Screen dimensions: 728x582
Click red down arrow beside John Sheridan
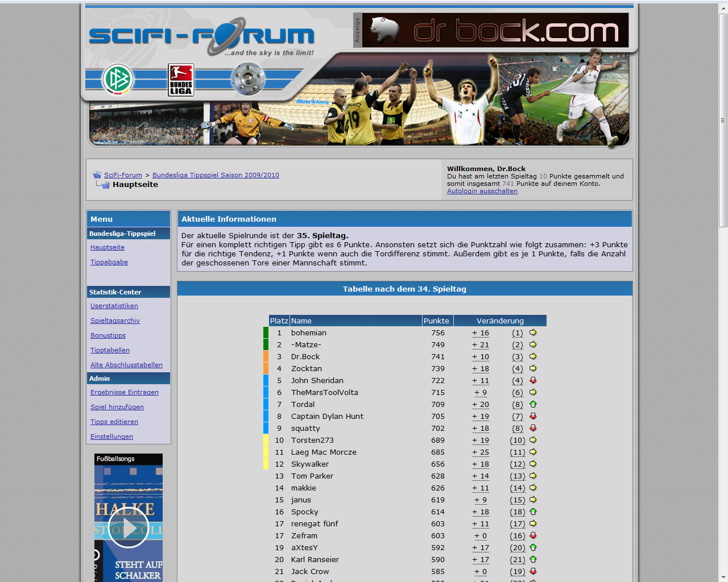pyautogui.click(x=533, y=380)
